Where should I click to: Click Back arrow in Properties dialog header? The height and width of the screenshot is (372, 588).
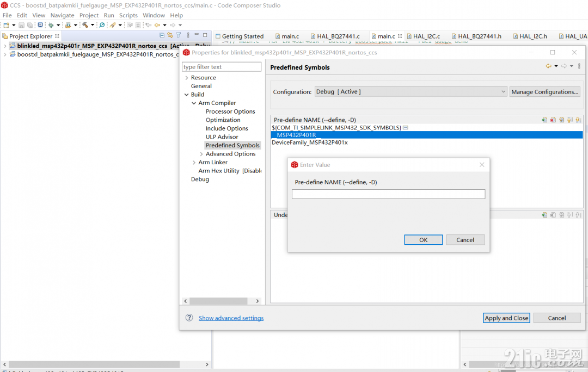[549, 66]
